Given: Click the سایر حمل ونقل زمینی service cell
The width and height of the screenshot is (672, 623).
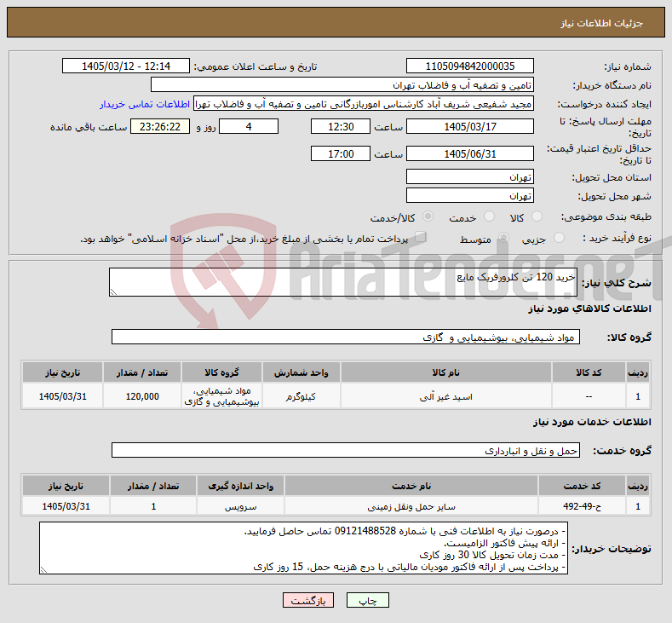Looking at the screenshot, I should pyautogui.click(x=411, y=506).
